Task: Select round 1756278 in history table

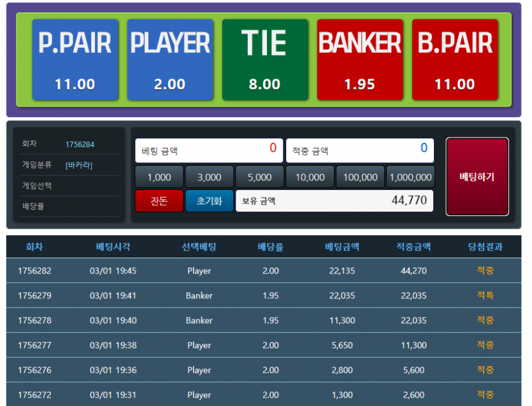Action: [x=34, y=321]
